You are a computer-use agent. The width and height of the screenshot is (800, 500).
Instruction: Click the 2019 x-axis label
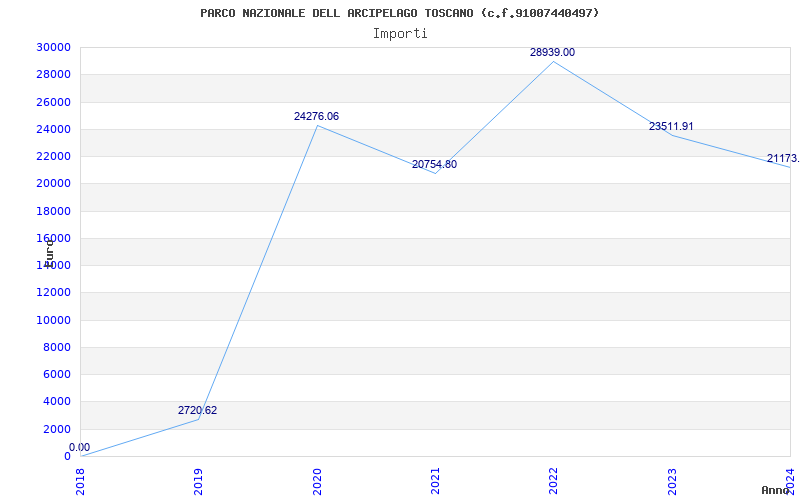coord(198,482)
